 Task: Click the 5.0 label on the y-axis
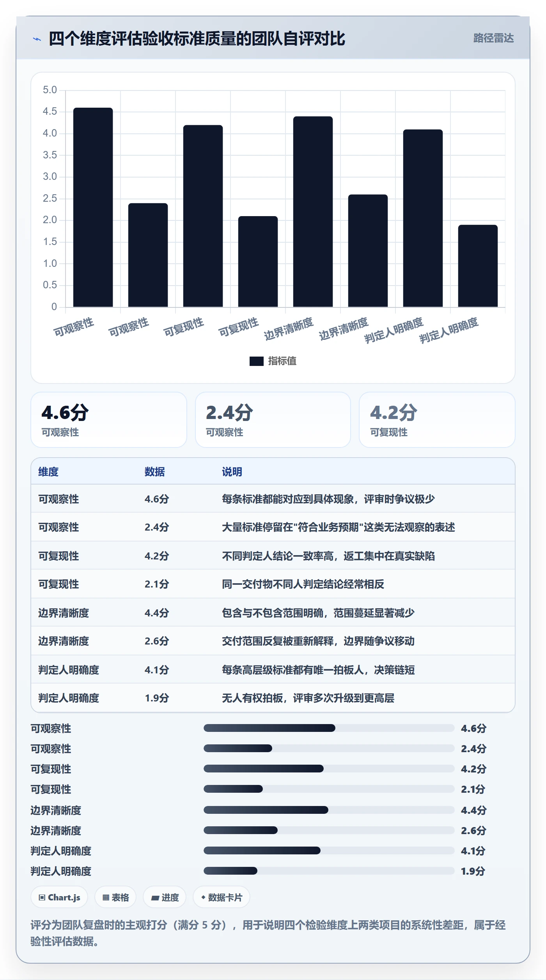[50, 90]
